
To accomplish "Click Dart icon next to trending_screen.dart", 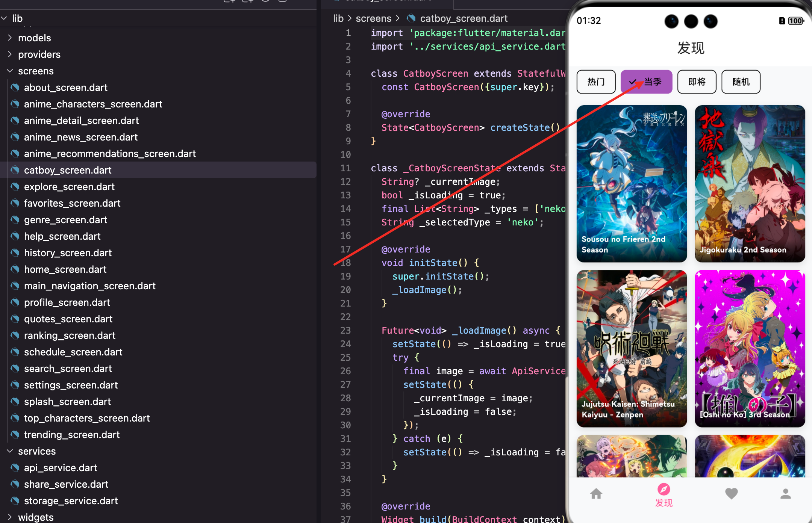I will click(x=15, y=435).
